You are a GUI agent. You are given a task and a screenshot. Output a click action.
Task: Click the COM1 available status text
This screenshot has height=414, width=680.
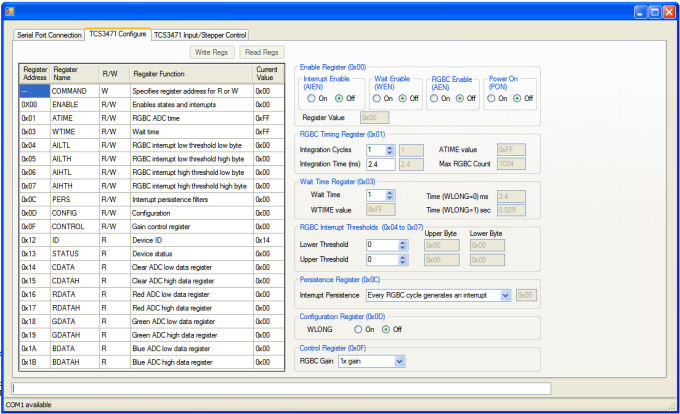click(x=29, y=405)
